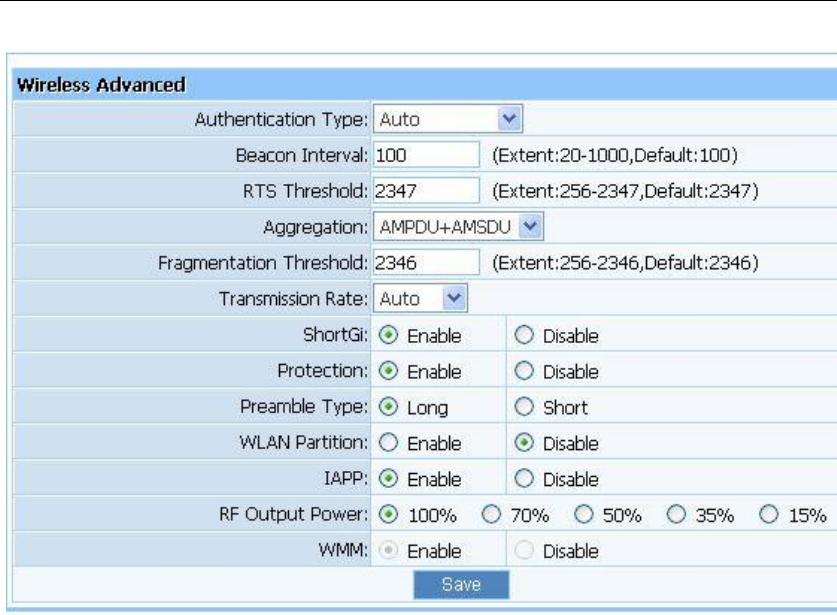The width and height of the screenshot is (837, 615).
Task: Disable IAPP option
Action: (524, 478)
